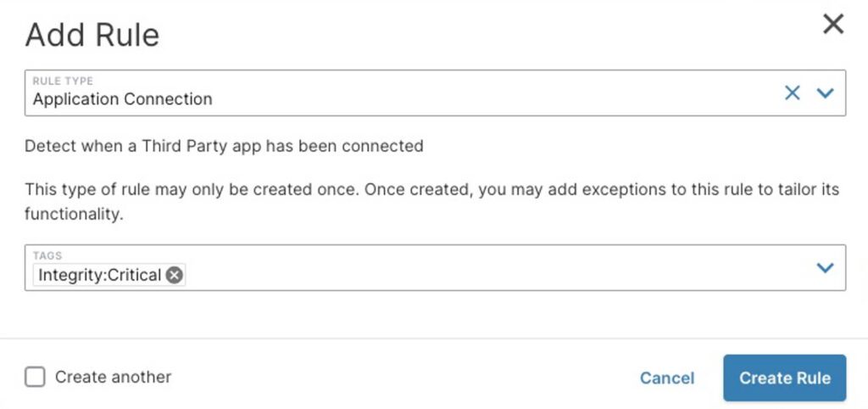The height and width of the screenshot is (409, 868).
Task: Click the Cancel link
Action: click(667, 378)
